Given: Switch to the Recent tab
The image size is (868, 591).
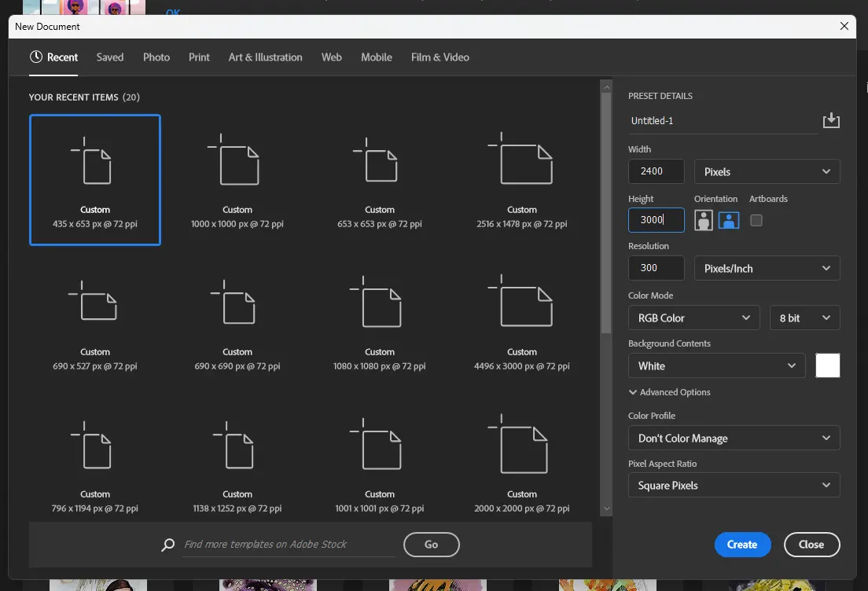Looking at the screenshot, I should click(x=53, y=57).
